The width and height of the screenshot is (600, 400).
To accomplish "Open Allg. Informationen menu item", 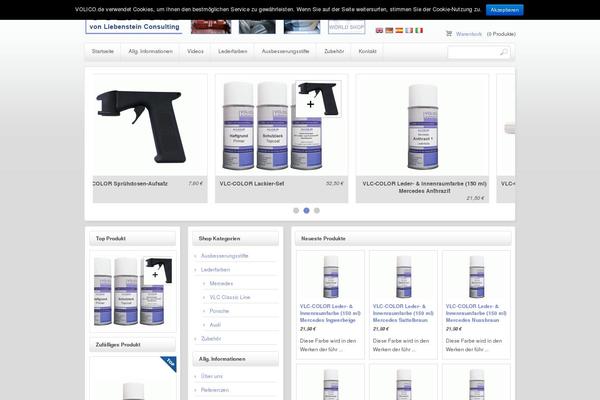I will (x=150, y=51).
